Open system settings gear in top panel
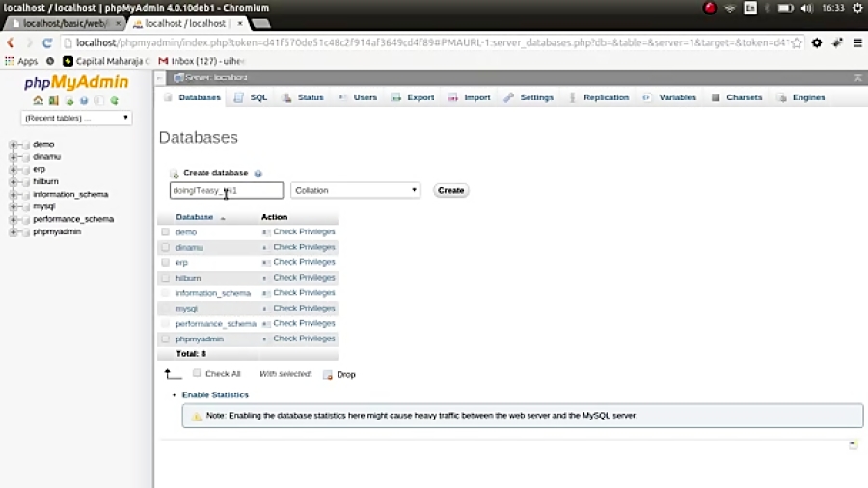Image resolution: width=868 pixels, height=488 pixels. click(x=858, y=8)
